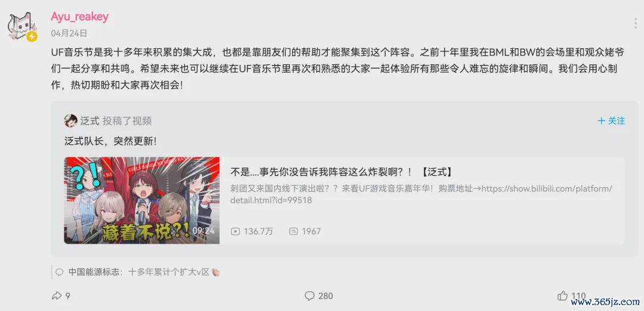The height and width of the screenshot is (311, 644).
Task: Click the 04月24日 post date
Action: click(x=69, y=33)
